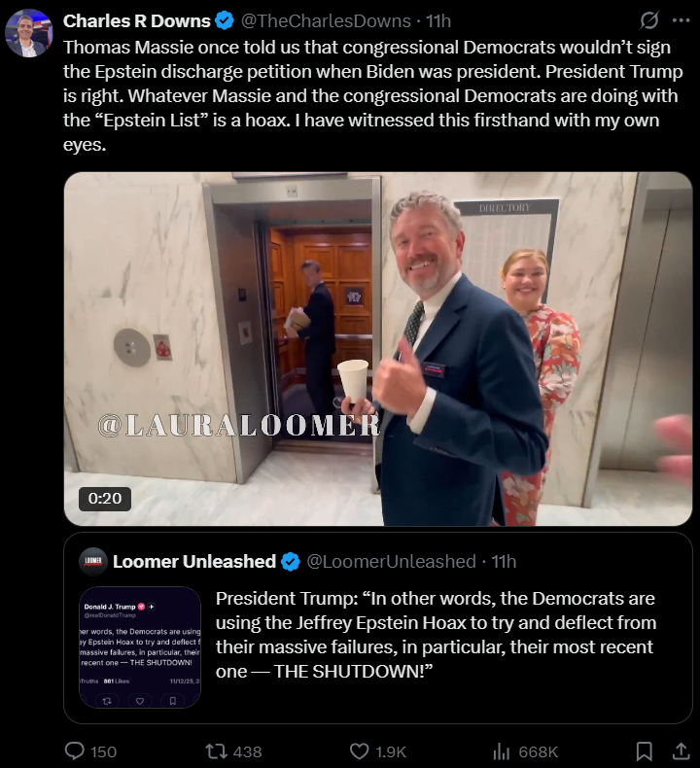Click the 0:20 video duration badge

105,499
